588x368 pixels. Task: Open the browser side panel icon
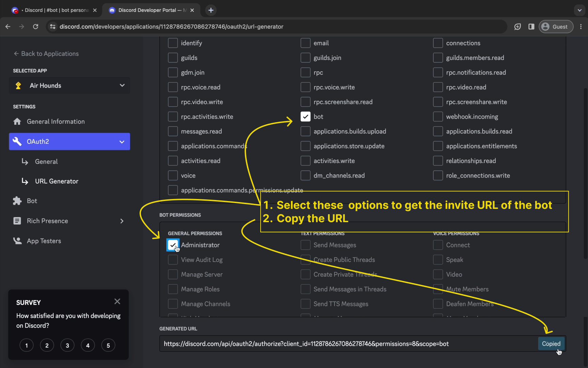click(531, 27)
